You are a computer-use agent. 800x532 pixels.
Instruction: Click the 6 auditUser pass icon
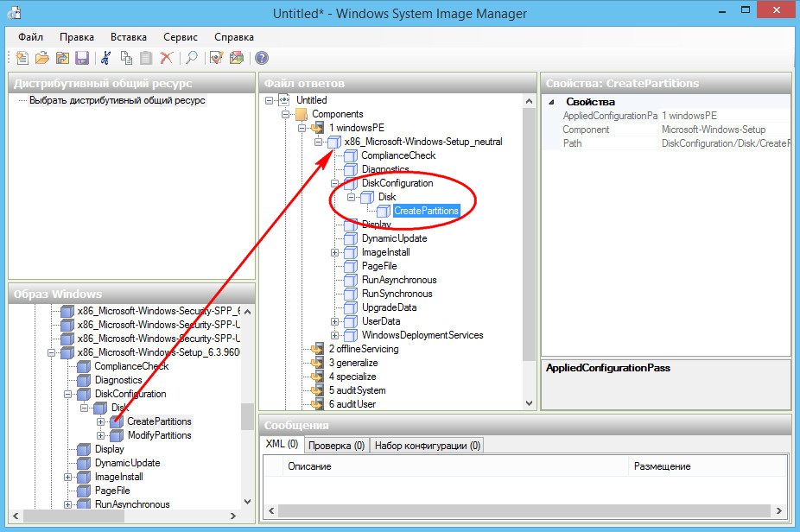point(317,404)
